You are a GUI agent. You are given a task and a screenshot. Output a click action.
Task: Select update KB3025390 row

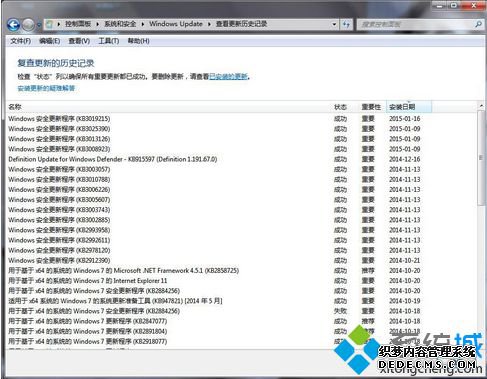241,129
